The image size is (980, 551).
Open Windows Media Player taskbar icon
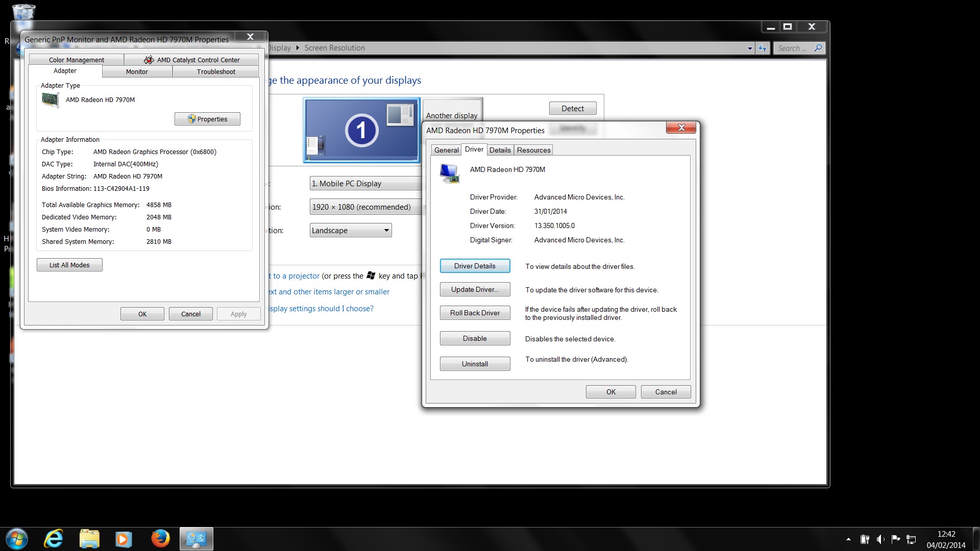point(123,539)
